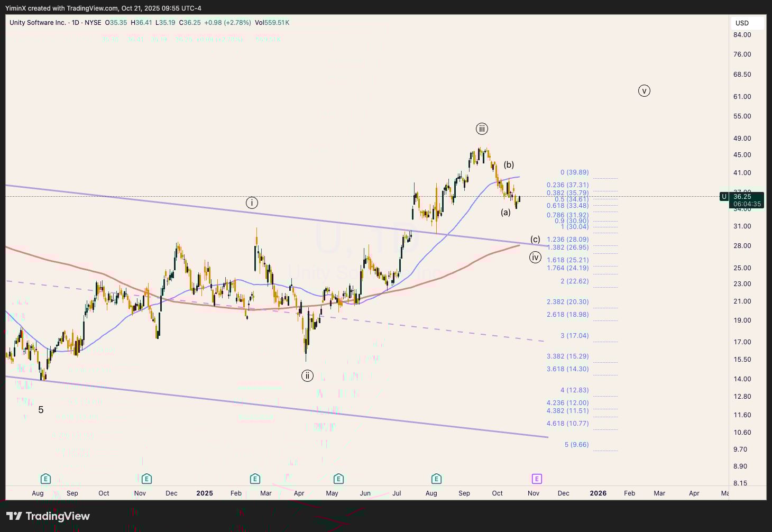Click the May label on time axis
Image resolution: width=772 pixels, height=532 pixels.
point(332,493)
